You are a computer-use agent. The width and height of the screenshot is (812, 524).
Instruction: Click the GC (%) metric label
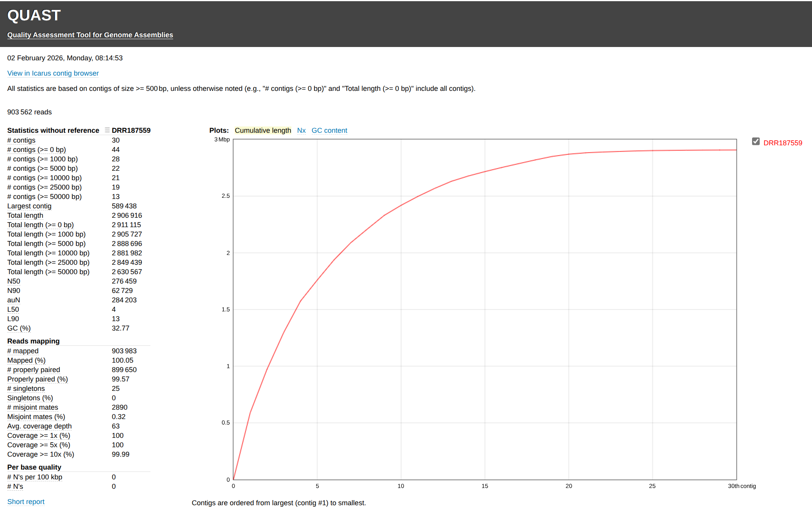click(x=19, y=328)
